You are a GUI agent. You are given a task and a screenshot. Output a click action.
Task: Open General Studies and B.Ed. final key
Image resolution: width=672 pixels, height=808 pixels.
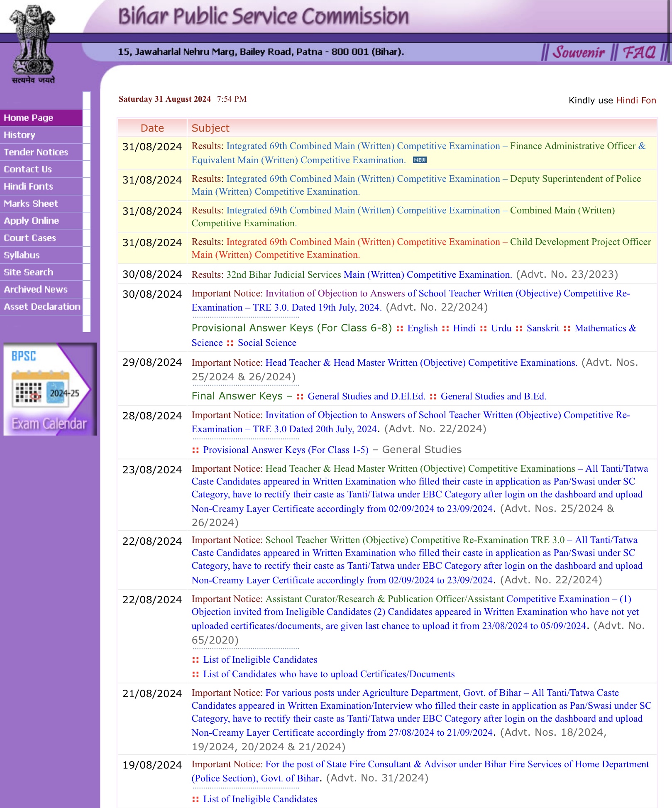(494, 396)
